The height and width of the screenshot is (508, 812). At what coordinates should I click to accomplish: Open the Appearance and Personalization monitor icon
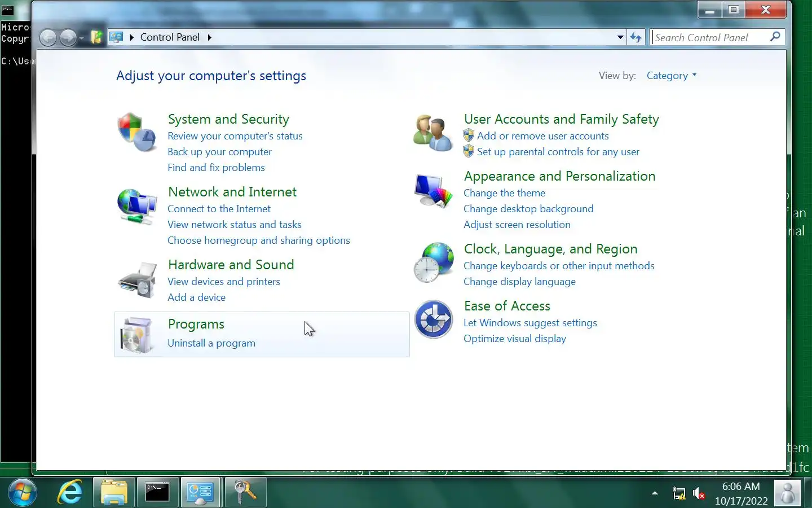tap(433, 191)
